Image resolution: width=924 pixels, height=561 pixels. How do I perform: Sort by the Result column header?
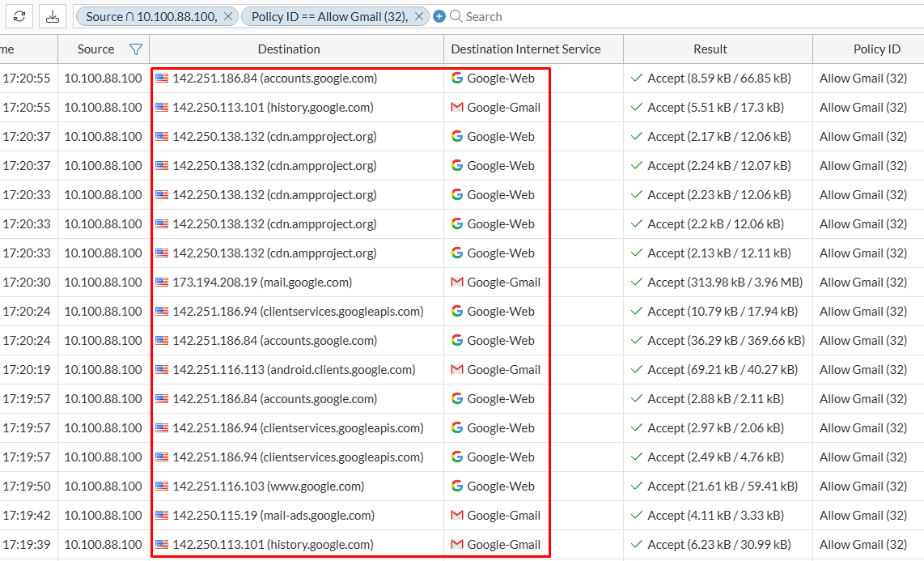coord(710,49)
